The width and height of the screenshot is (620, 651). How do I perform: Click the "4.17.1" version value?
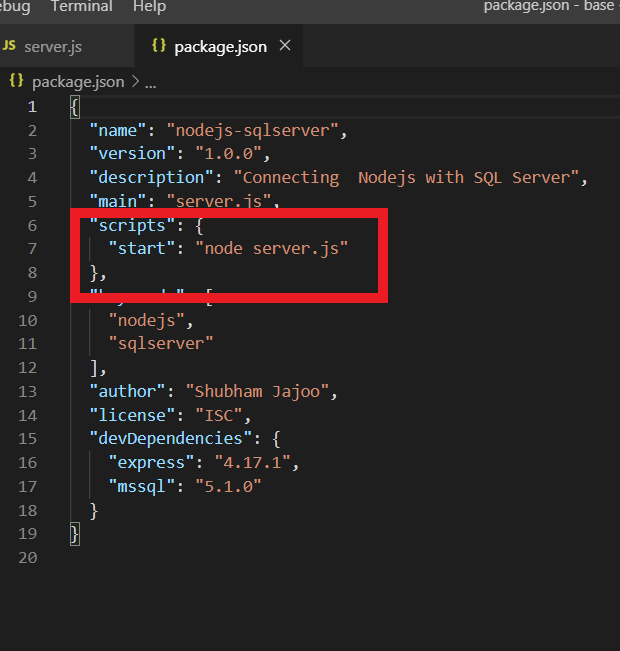[252, 463]
